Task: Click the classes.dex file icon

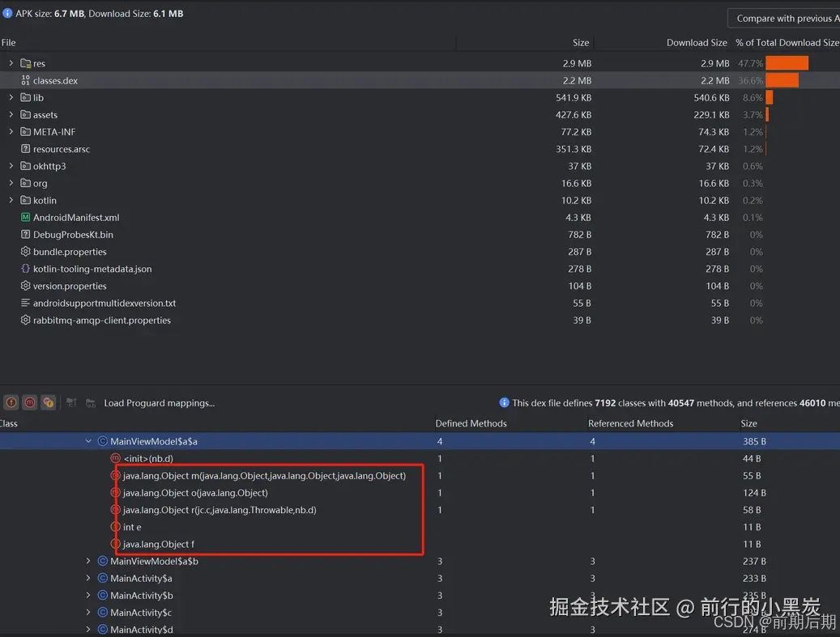Action: coord(25,80)
